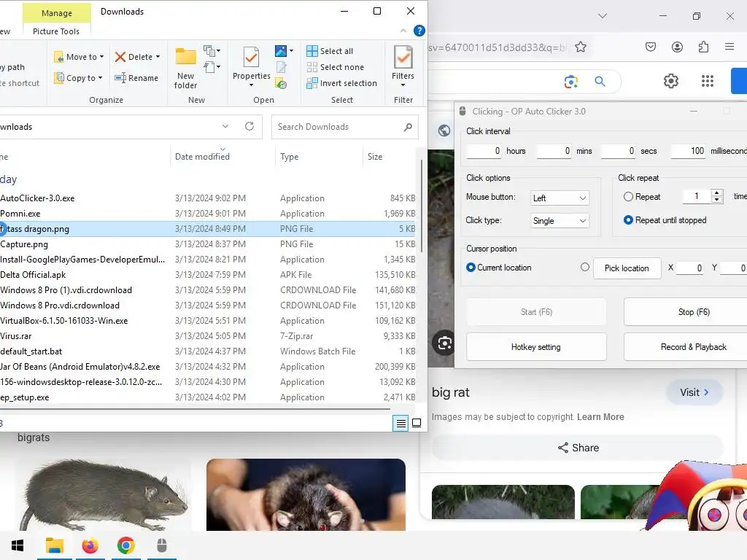Open the Windows Start menu
The image size is (747, 560).
point(18,545)
